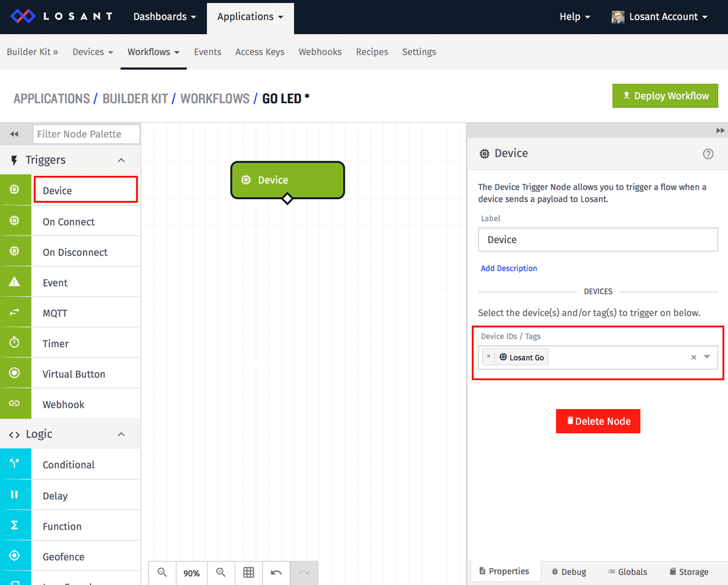The image size is (728, 585).
Task: Click the Label text field
Action: pyautogui.click(x=598, y=240)
